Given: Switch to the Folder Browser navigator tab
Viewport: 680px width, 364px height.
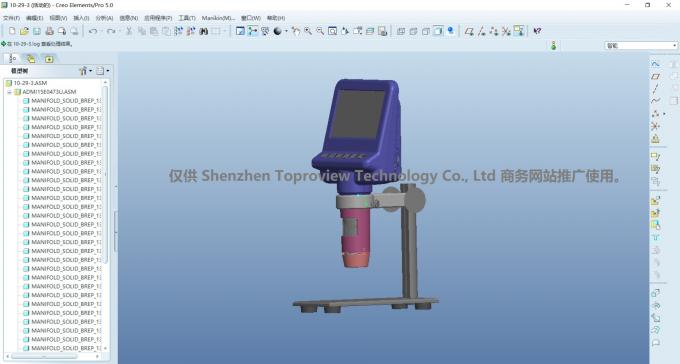Looking at the screenshot, I should 30,59.
